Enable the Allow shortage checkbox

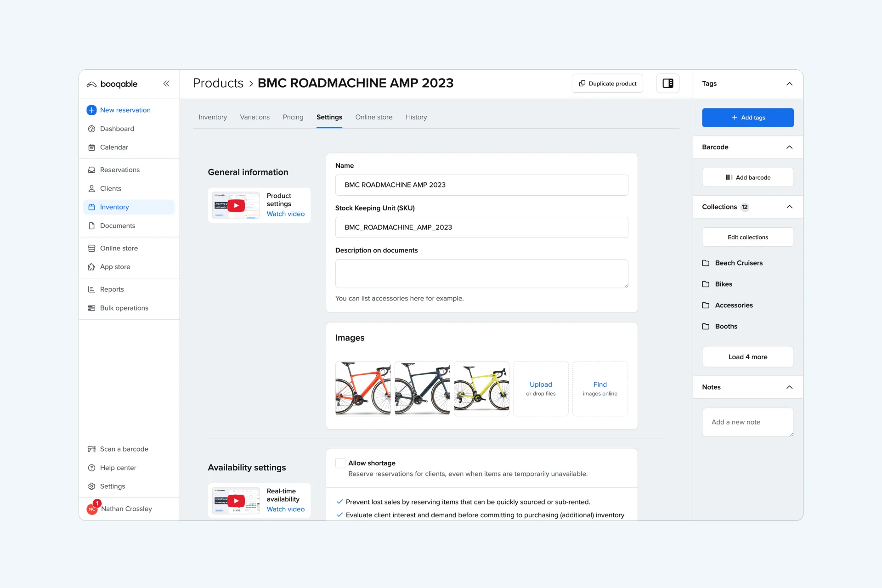340,464
